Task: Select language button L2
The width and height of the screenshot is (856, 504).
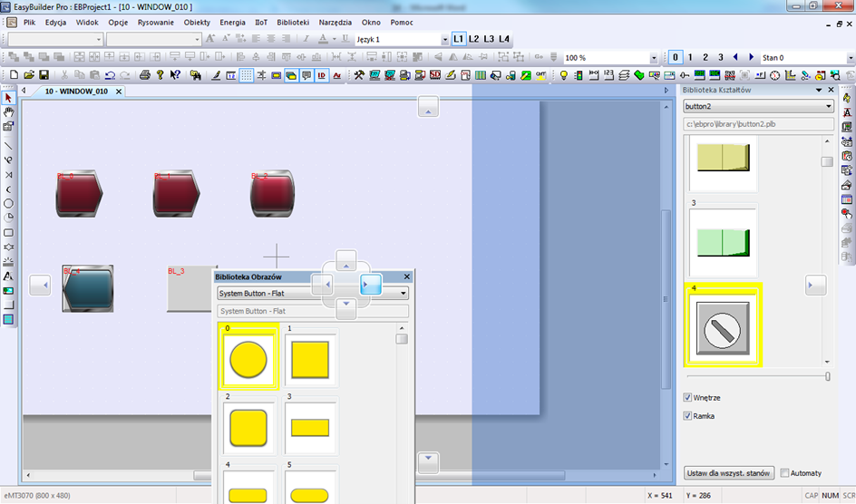Action: [473, 39]
